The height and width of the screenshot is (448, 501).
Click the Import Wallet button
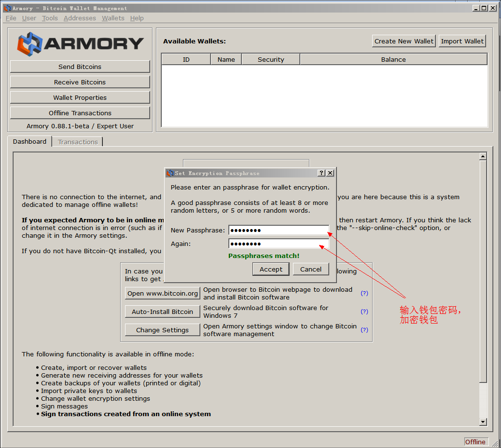(x=462, y=41)
